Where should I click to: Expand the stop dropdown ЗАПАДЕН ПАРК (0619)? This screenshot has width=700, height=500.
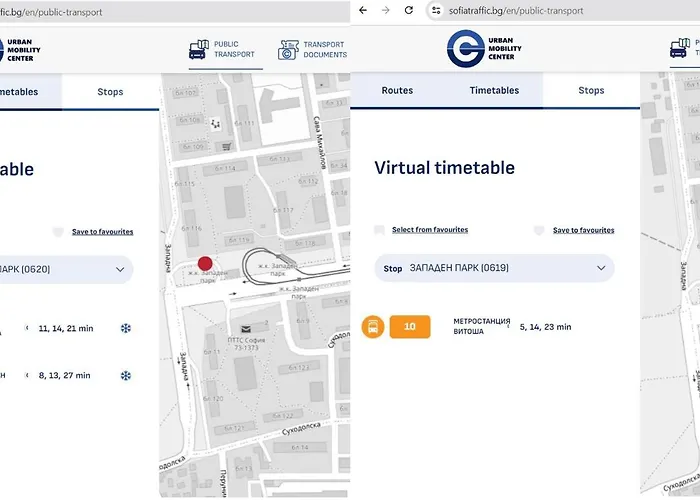coord(601,268)
